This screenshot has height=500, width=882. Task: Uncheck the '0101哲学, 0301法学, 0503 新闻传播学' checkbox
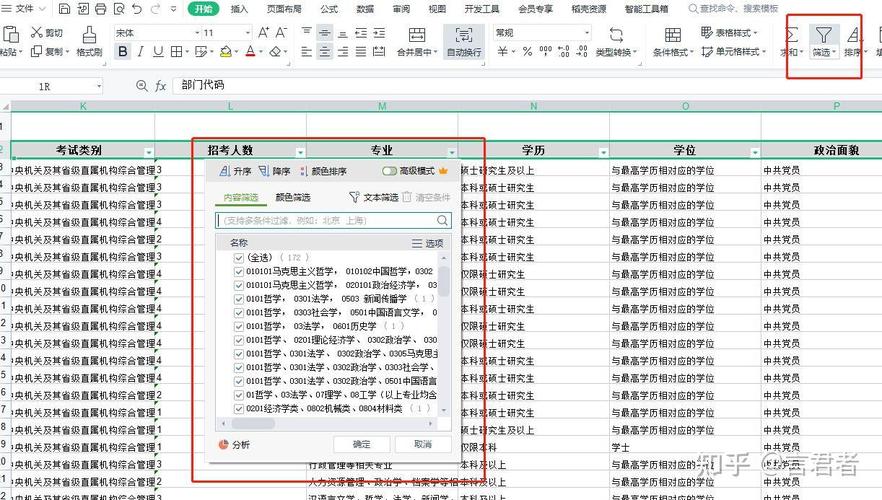238,299
